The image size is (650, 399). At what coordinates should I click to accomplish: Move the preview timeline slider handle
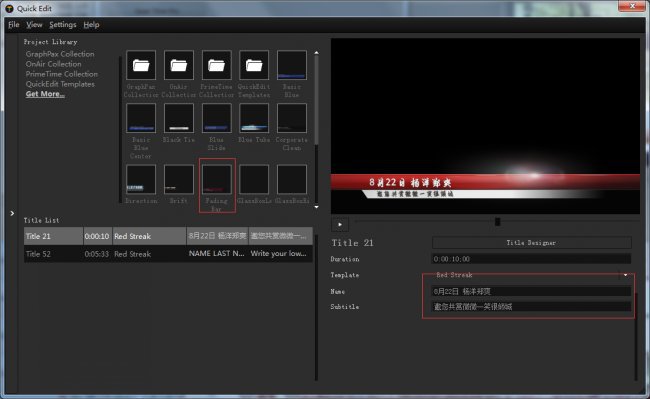click(497, 222)
